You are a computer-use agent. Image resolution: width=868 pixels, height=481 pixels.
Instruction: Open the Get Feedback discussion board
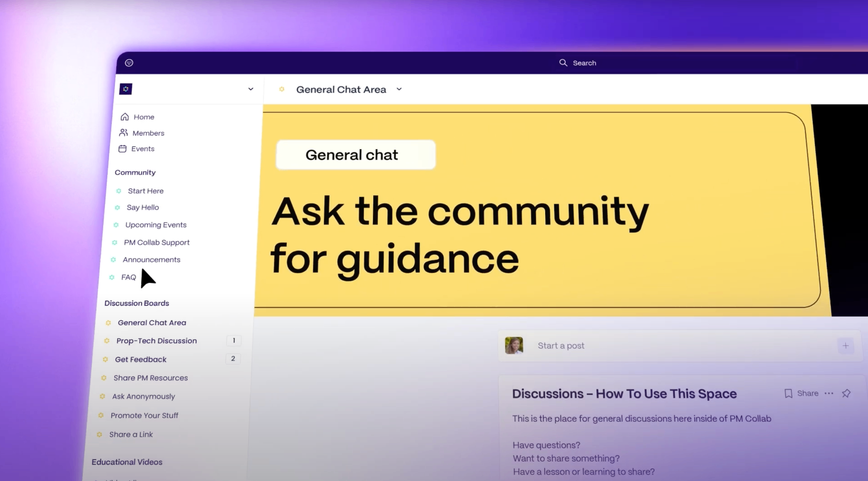click(141, 359)
